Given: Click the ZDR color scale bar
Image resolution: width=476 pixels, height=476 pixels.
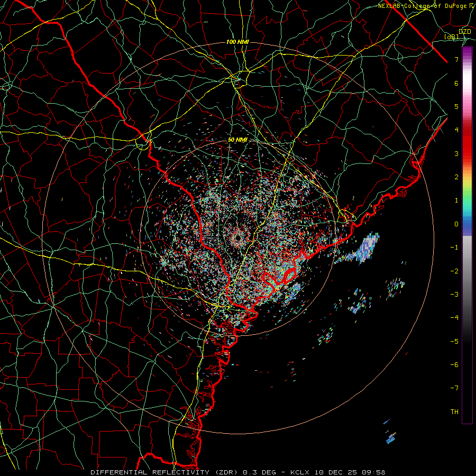Looking at the screenshot, I should (x=467, y=235).
